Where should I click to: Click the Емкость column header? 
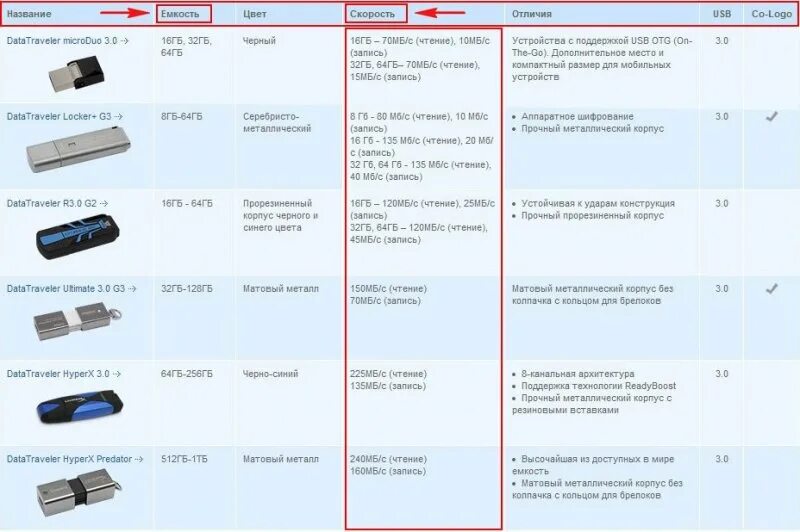pos(180,14)
